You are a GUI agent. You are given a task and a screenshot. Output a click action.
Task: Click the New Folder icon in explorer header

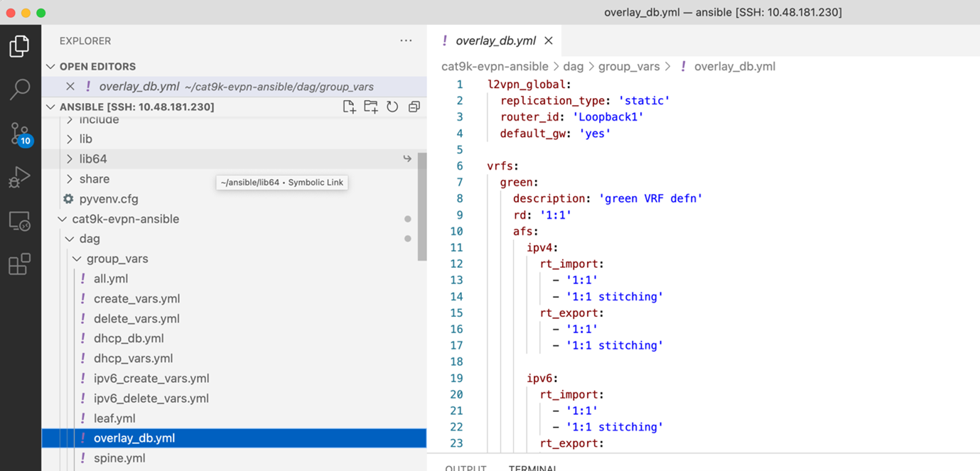(x=371, y=107)
